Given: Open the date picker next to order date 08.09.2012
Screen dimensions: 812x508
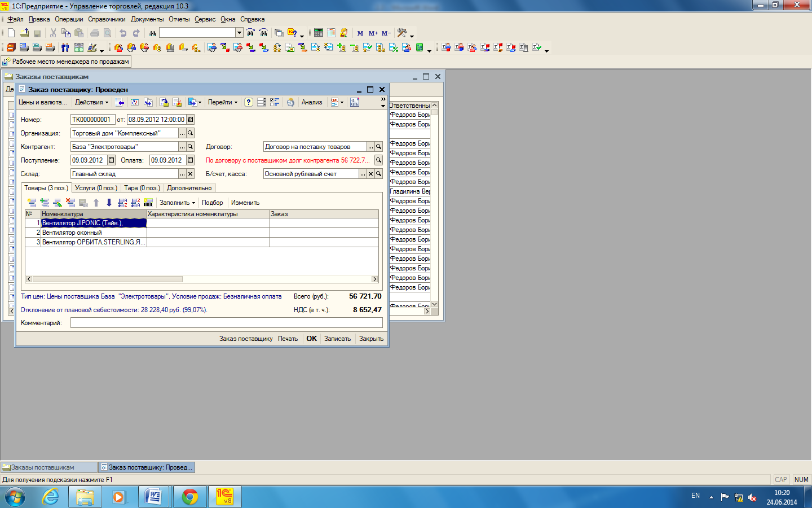Looking at the screenshot, I should pos(191,120).
